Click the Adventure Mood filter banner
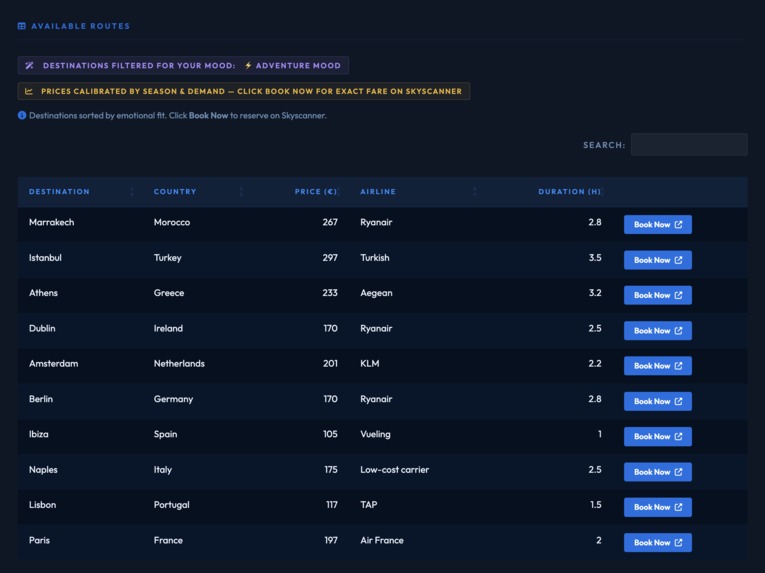The width and height of the screenshot is (765, 573). (183, 65)
